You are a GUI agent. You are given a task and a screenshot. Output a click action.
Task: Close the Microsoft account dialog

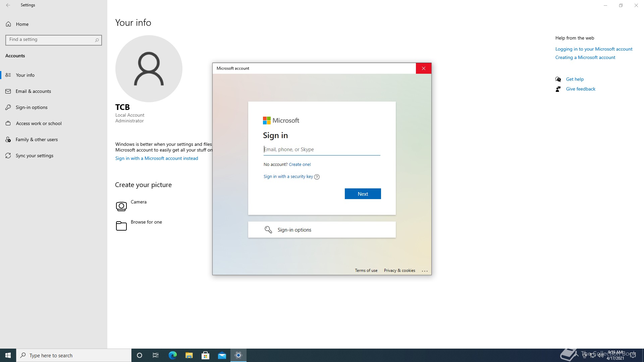423,68
